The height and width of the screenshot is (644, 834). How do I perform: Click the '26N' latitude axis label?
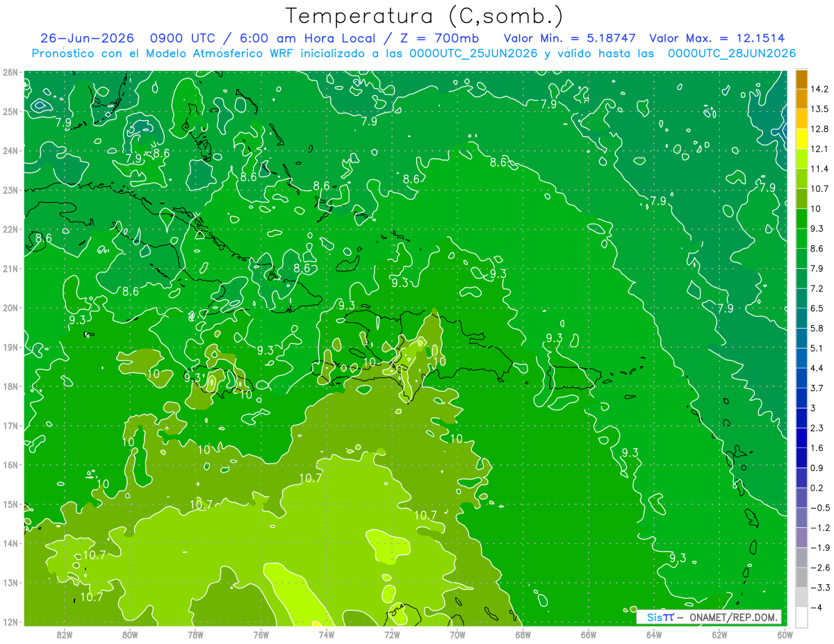(10, 72)
